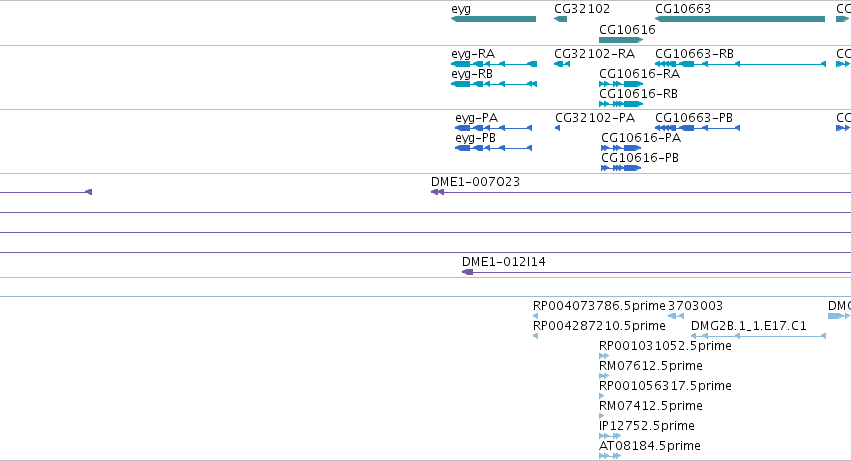
Task: Select the CG10616-RB transcript
Action: tap(621, 104)
